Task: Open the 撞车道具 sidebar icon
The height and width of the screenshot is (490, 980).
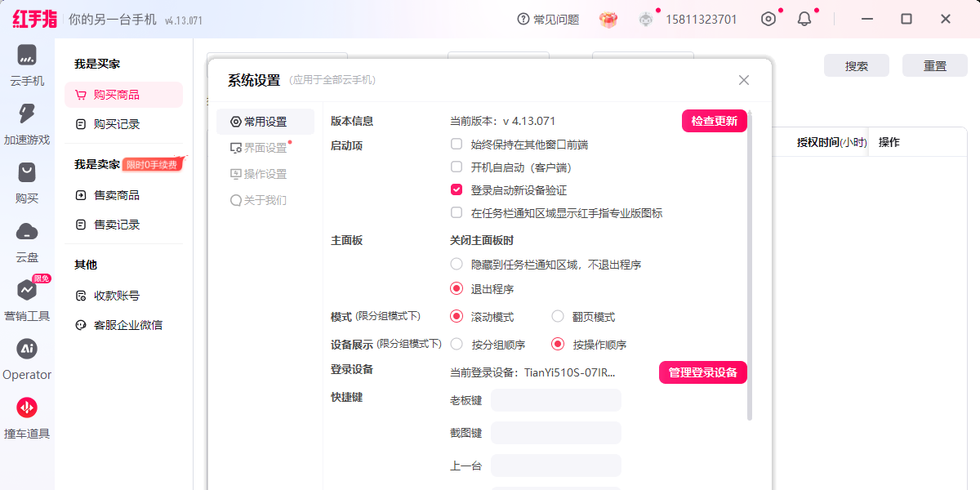Action: 27,408
